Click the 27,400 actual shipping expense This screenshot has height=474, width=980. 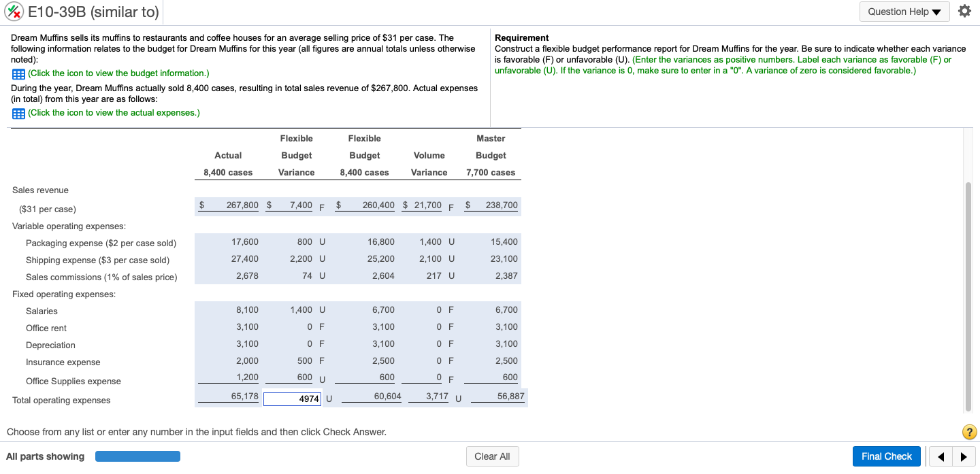click(245, 259)
